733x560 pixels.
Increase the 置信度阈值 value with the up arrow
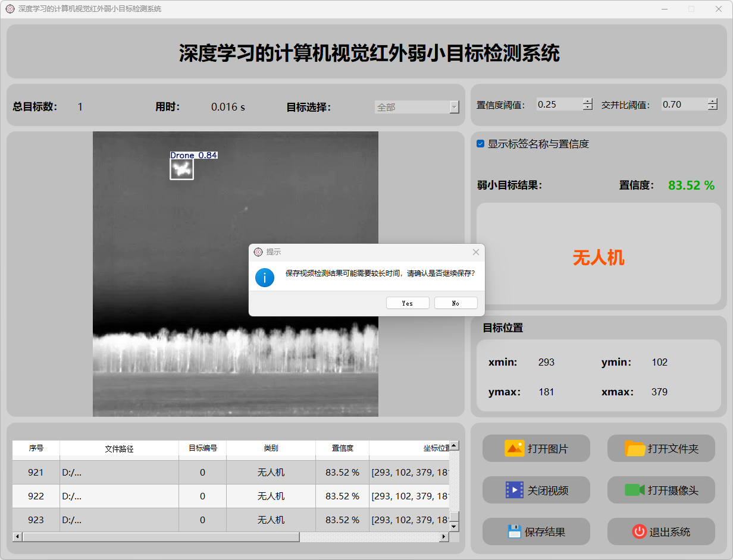coord(588,101)
